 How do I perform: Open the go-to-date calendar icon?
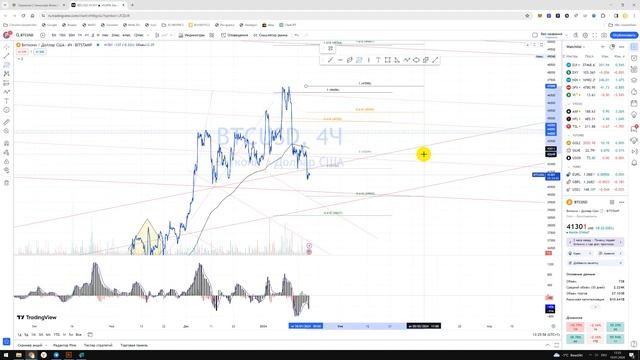point(90,335)
